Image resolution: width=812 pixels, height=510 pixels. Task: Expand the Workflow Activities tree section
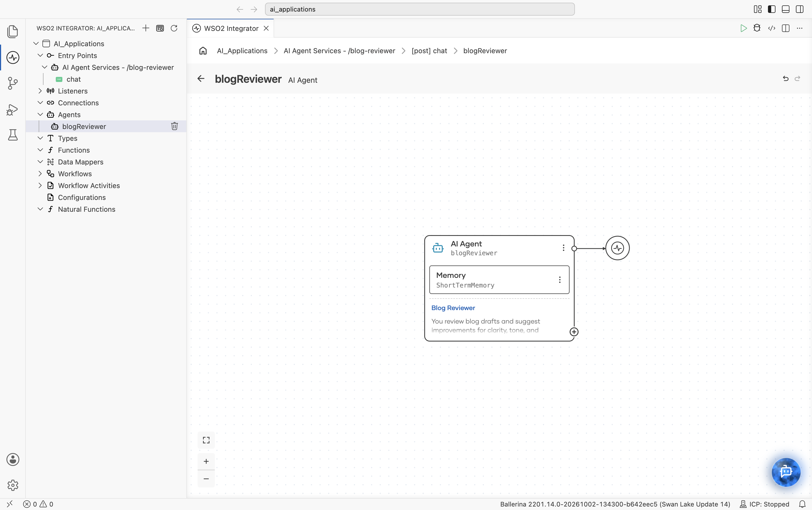coord(40,185)
